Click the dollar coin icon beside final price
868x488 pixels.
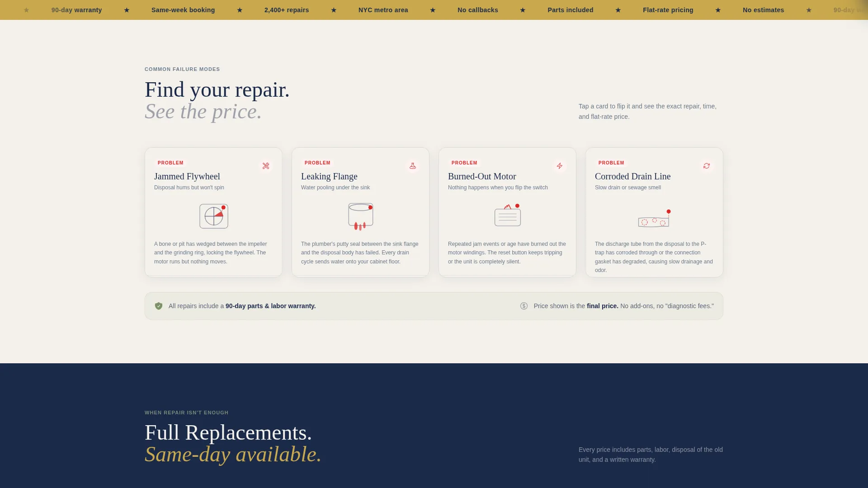point(524,306)
